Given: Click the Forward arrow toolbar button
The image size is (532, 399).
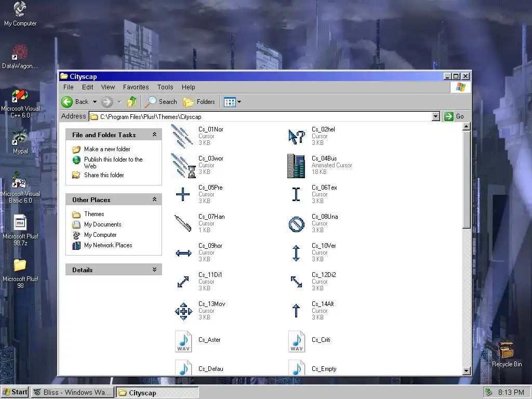Looking at the screenshot, I should 107,102.
